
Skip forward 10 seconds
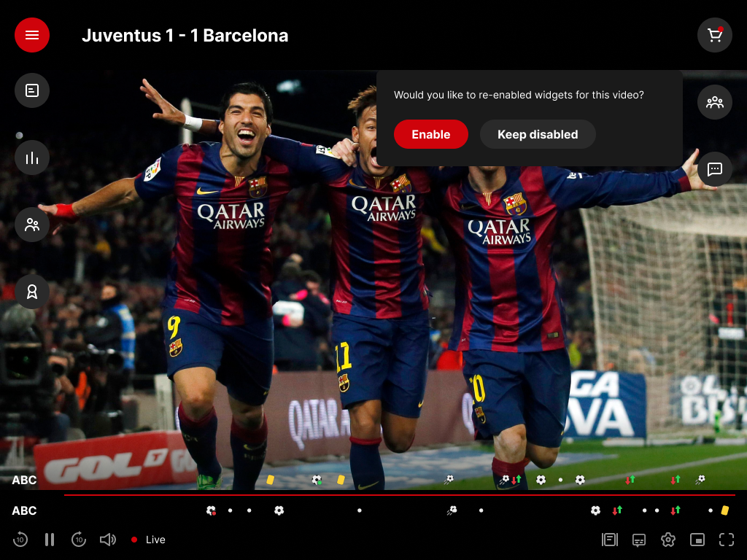point(79,540)
